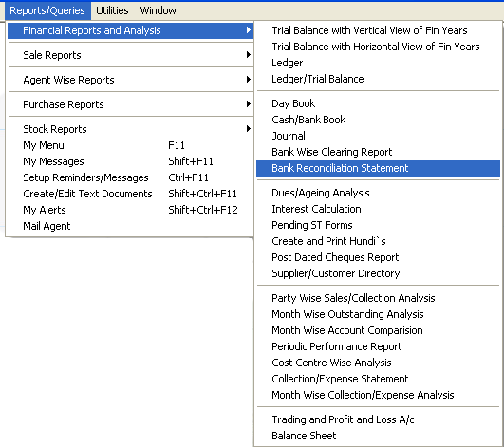This screenshot has height=447, width=504.
Task: Select the Ledger report
Action: [378, 63]
